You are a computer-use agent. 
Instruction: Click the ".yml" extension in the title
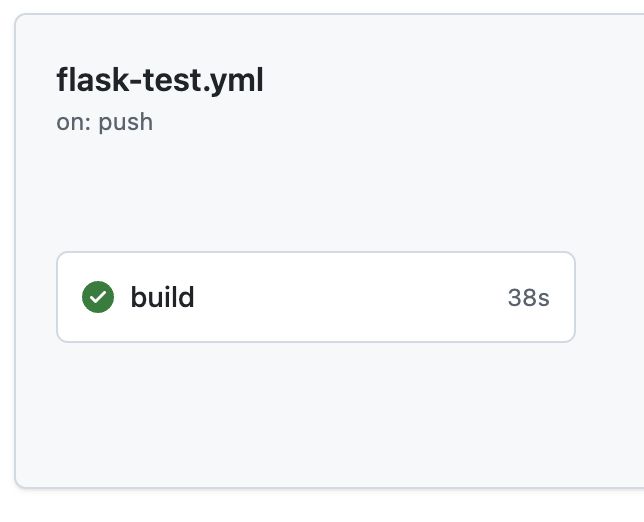click(x=234, y=81)
